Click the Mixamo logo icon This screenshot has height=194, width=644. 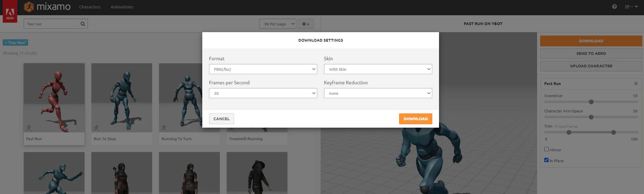coord(29,7)
